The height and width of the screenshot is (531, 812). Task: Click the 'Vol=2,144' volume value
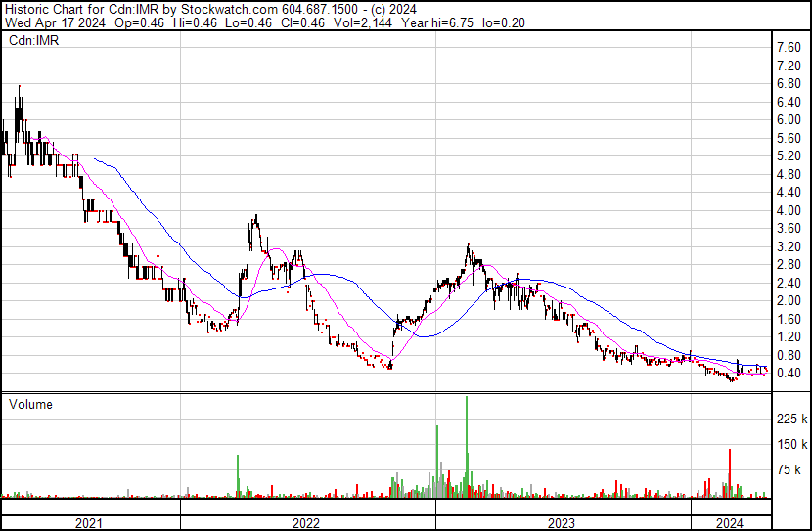pyautogui.click(x=363, y=22)
